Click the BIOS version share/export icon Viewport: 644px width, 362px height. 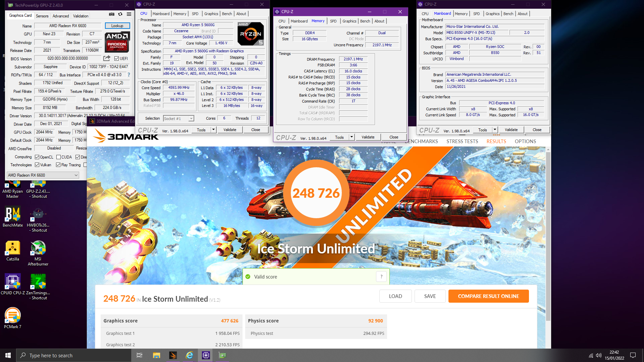click(107, 58)
